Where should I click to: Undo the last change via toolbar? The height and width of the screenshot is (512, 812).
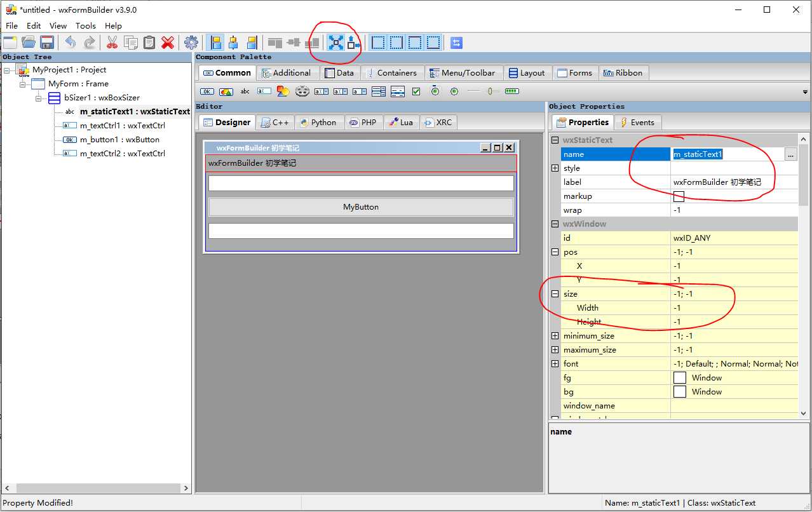[x=71, y=43]
